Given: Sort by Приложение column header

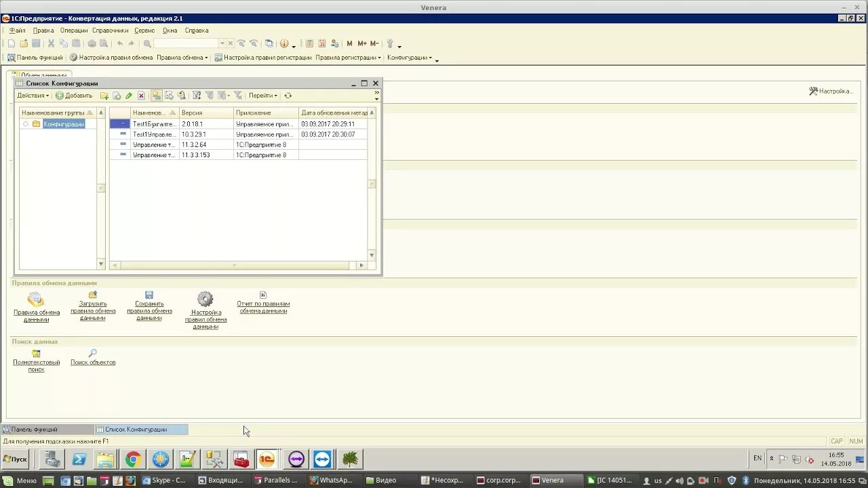Looking at the screenshot, I should pyautogui.click(x=267, y=113).
